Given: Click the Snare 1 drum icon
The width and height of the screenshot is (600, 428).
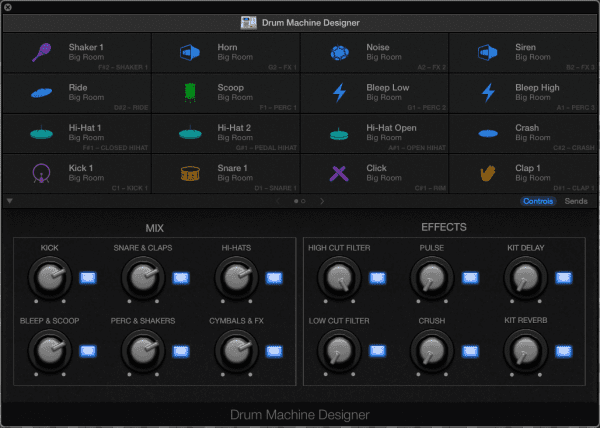Looking at the screenshot, I should click(190, 173).
